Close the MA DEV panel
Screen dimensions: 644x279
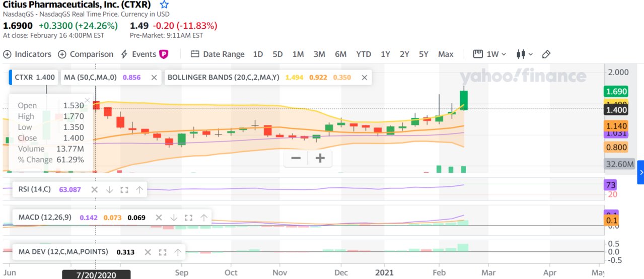click(148, 252)
